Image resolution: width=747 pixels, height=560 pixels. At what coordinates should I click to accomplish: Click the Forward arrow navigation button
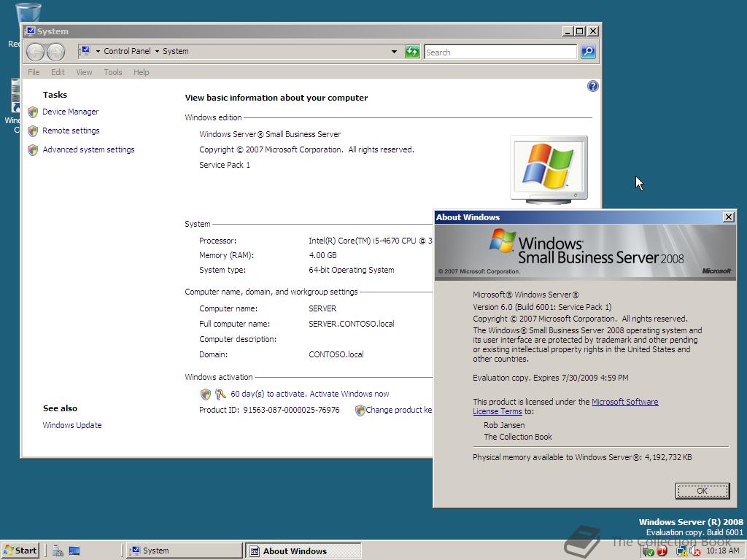tap(55, 52)
